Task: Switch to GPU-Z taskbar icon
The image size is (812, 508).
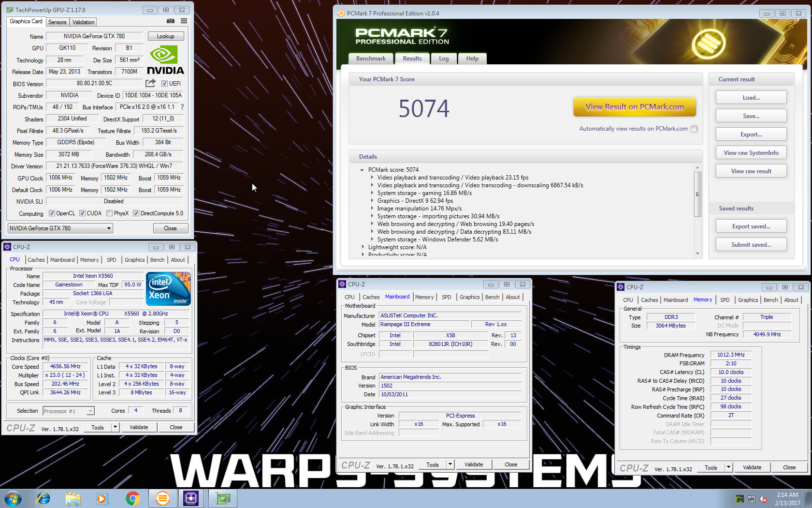Action: click(x=223, y=498)
